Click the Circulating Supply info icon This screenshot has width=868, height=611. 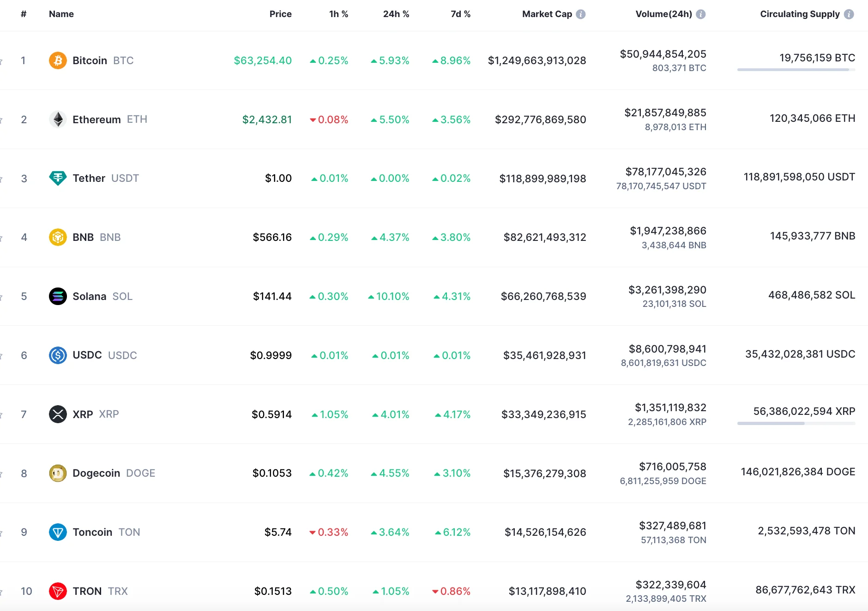pyautogui.click(x=849, y=14)
